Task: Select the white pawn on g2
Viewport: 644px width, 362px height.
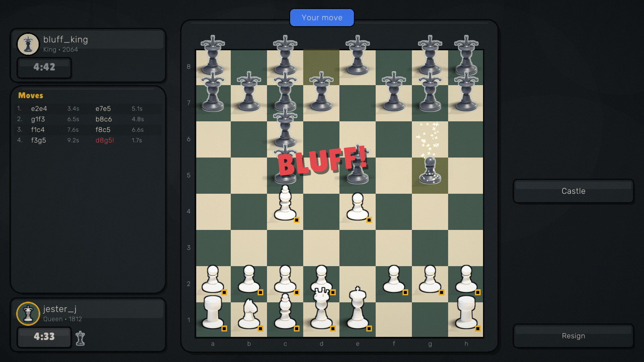Action: click(x=430, y=280)
